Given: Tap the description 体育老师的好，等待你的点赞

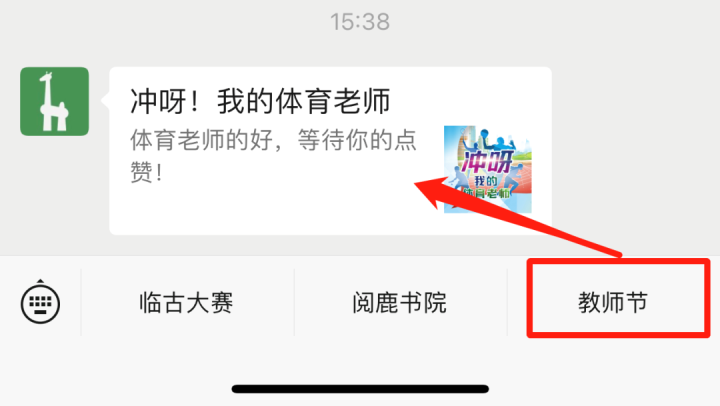Looking at the screenshot, I should coord(273,156).
